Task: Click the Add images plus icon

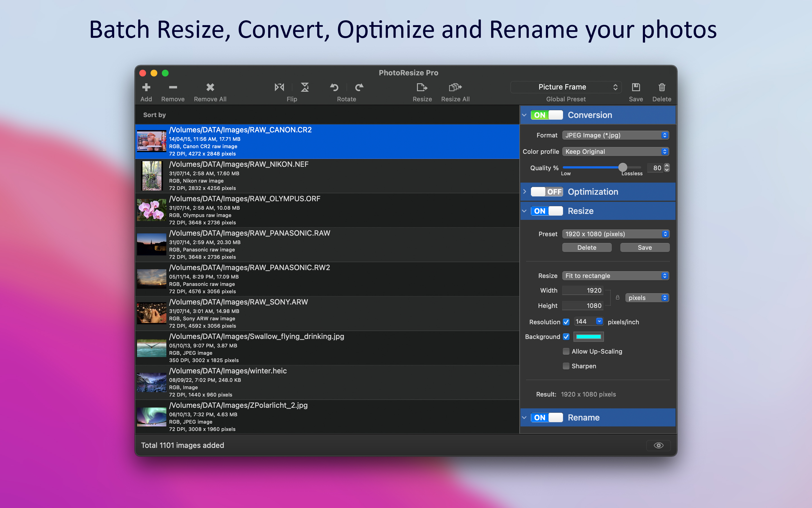Action: [x=146, y=87]
